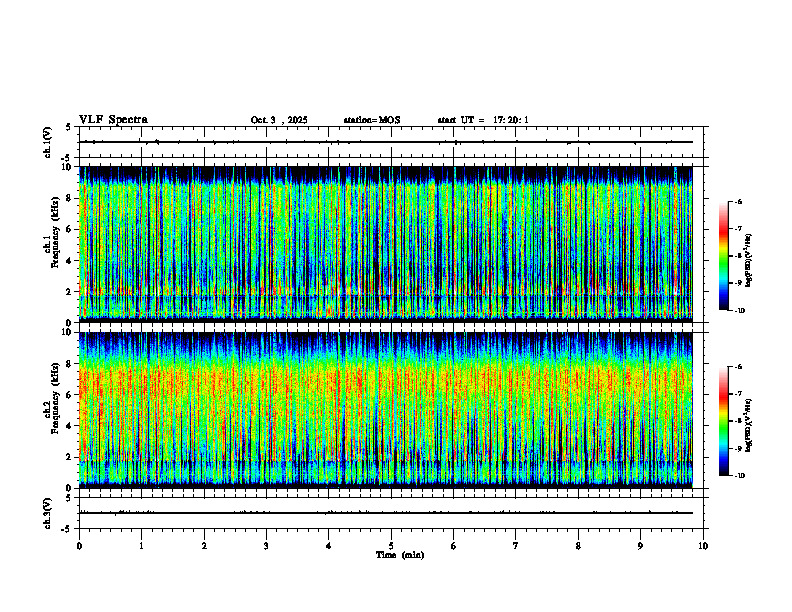792x612 pixels.
Task: Click the "VLF Spectra" plot title
Action: tap(113, 120)
